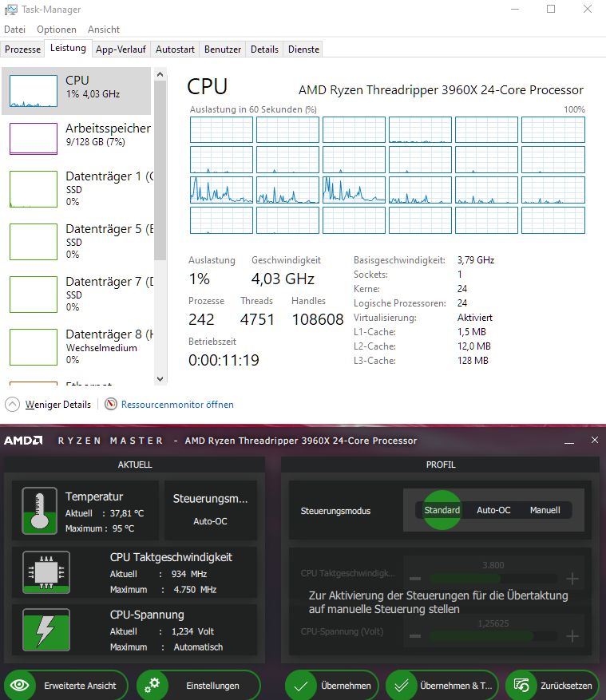This screenshot has height=700, width=606.
Task: Select the CPU mini graph in sidebar
Action: coord(34,91)
